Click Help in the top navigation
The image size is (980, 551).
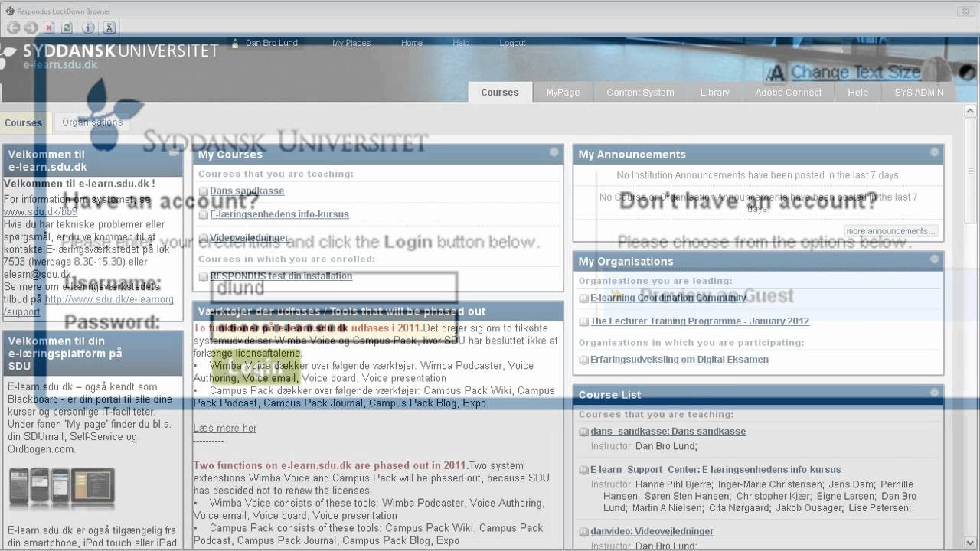(461, 43)
